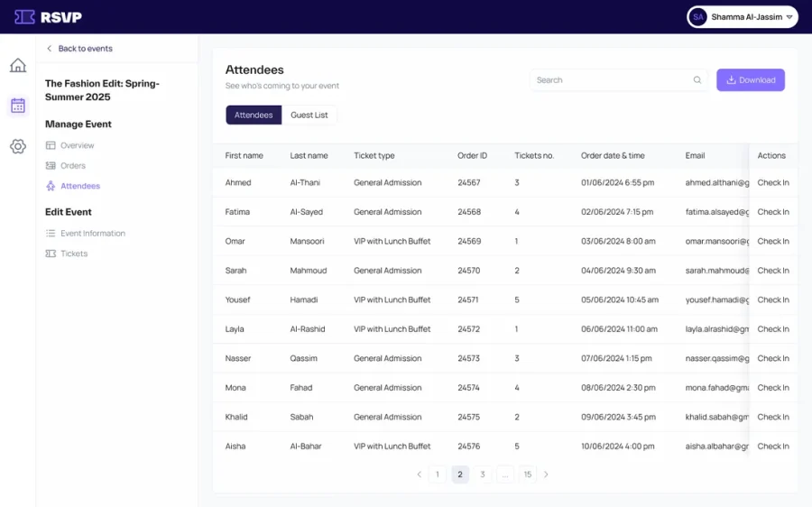812x507 pixels.
Task: Open the settings gear icon in sidebar
Action: (18, 146)
